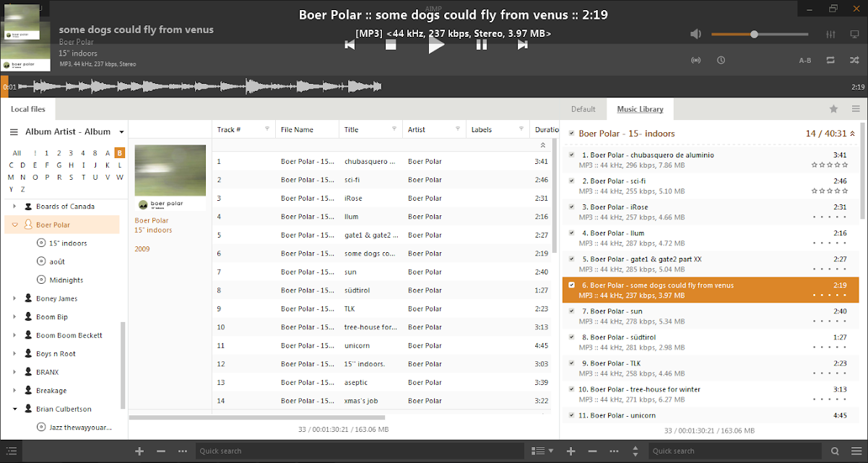Uncheck track 6 some dogs could fly checkbox
868x463 pixels.
[x=572, y=285]
